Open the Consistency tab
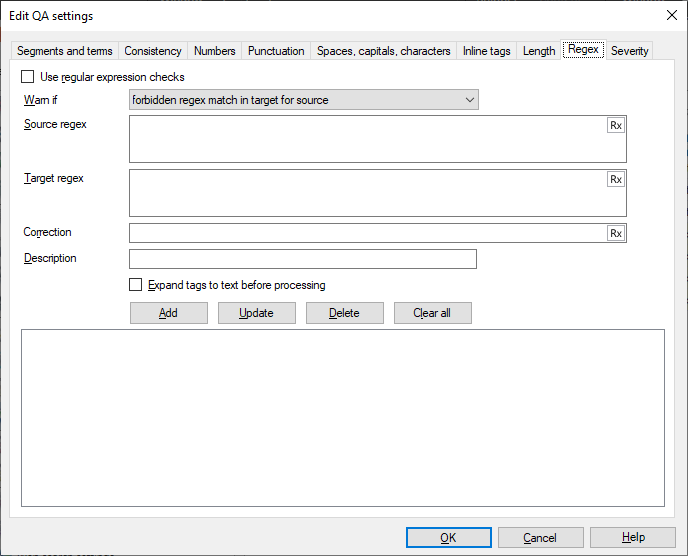 click(153, 51)
